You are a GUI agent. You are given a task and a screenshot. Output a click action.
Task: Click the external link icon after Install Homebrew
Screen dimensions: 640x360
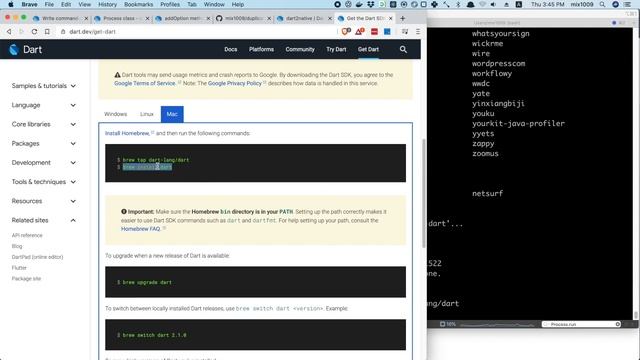(x=153, y=132)
